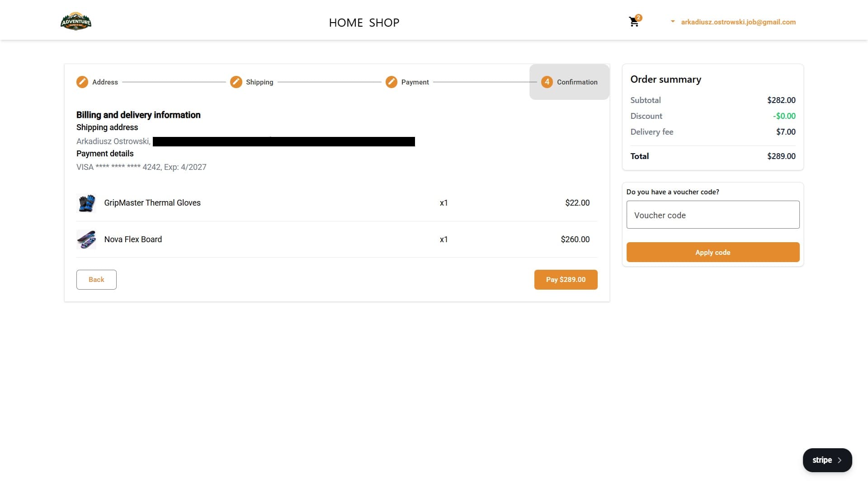This screenshot has height=488, width=868.
Task: Select the GripMaster Thermal Gloves thumbnail
Action: [86, 203]
